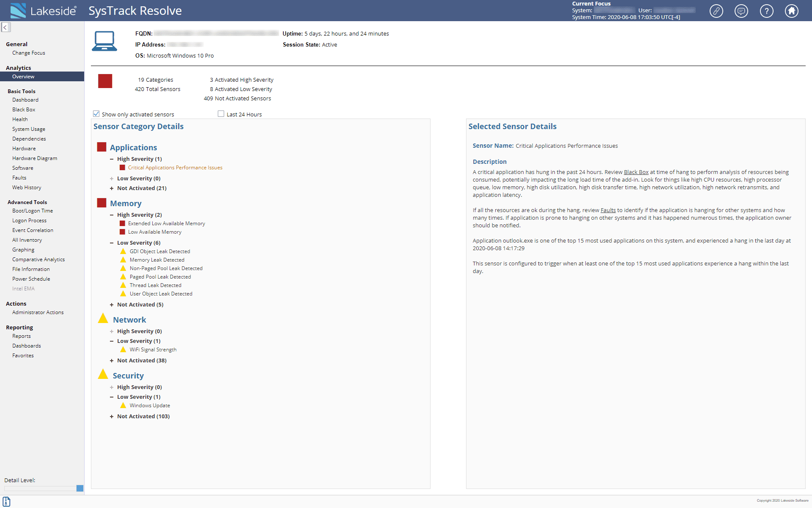Open Hardware Diagram in sidebar
812x508 pixels.
35,158
